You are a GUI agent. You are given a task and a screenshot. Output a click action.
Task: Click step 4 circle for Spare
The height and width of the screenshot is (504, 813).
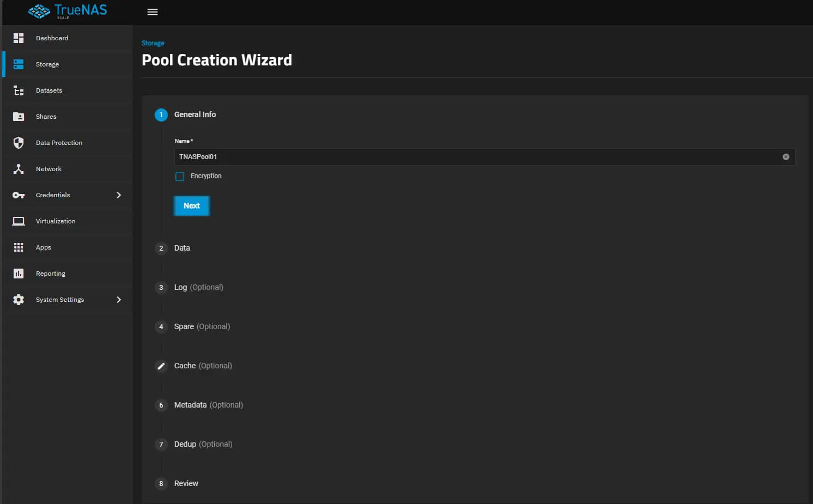(x=161, y=327)
